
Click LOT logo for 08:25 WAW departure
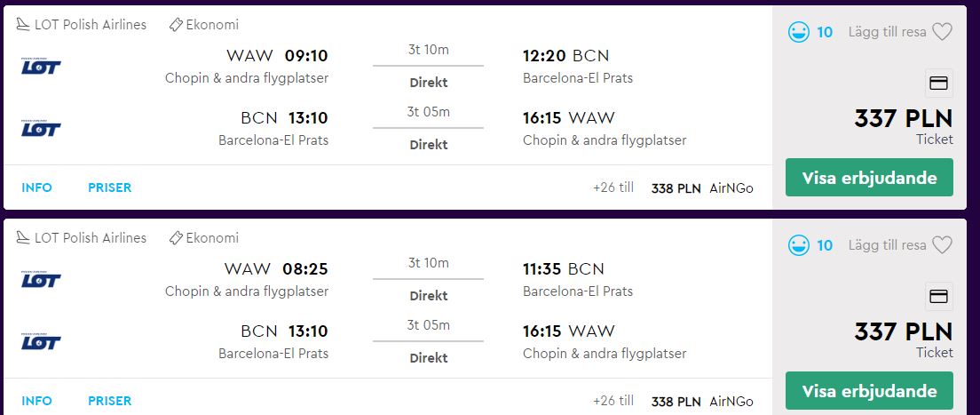[41, 280]
